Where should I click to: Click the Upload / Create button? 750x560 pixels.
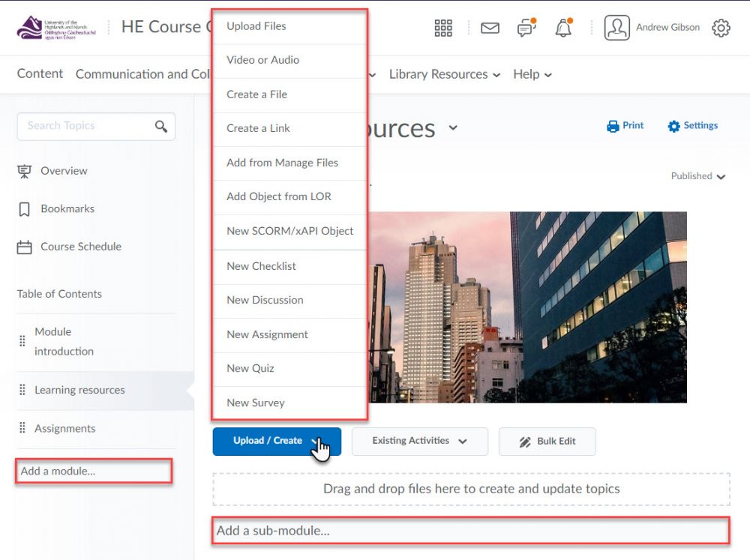[x=277, y=441]
